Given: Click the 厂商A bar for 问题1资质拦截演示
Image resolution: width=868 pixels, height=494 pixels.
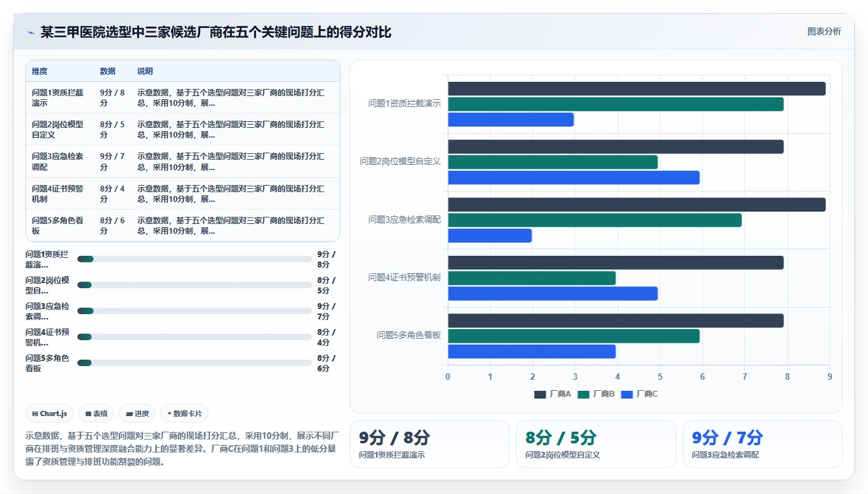Looking at the screenshot, I should click(637, 89).
